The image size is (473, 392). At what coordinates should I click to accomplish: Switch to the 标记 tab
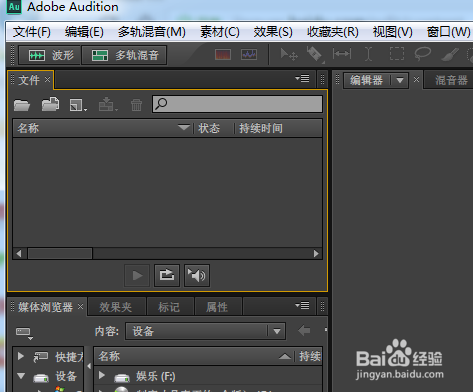click(169, 307)
